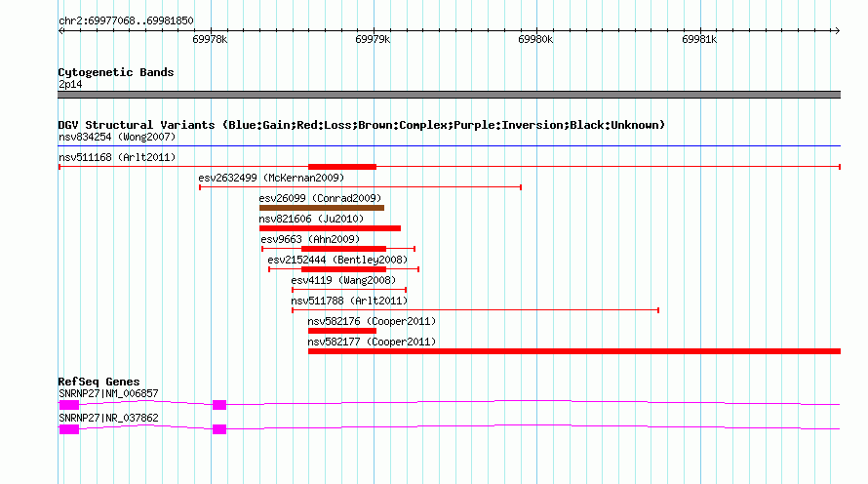Click the esv2152444 (Bentley2008) label
Viewport: 868px width, 484px height.
click(x=337, y=260)
